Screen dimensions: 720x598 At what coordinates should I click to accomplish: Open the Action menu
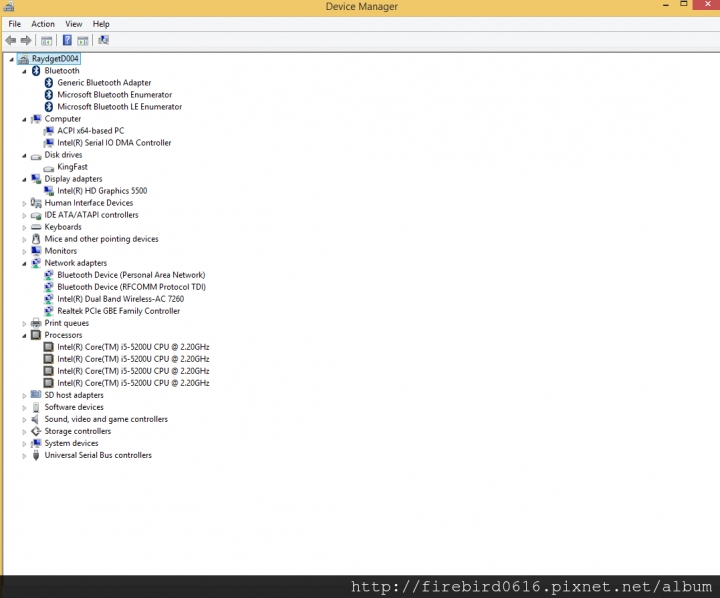coord(43,24)
